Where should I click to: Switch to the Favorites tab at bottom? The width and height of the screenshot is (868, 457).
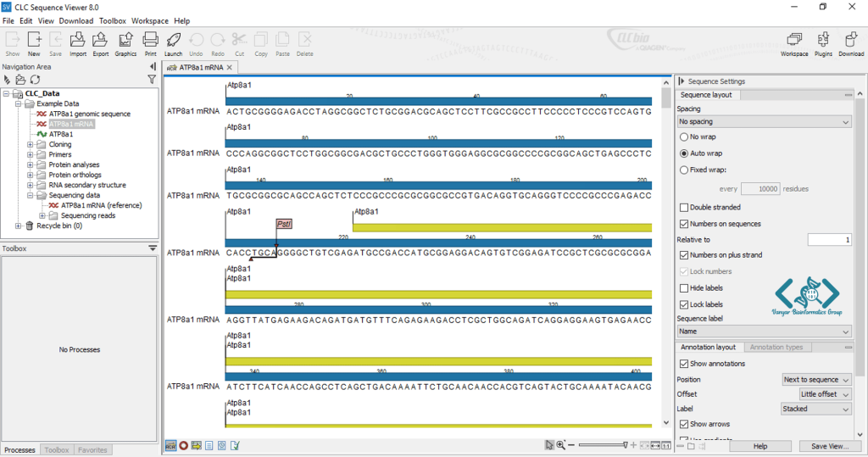click(x=92, y=450)
